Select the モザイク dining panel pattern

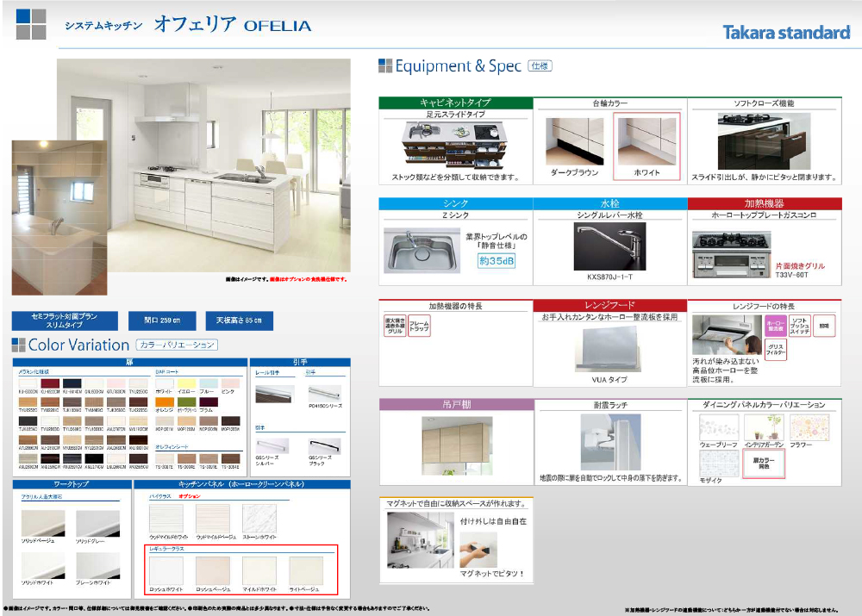tap(719, 464)
